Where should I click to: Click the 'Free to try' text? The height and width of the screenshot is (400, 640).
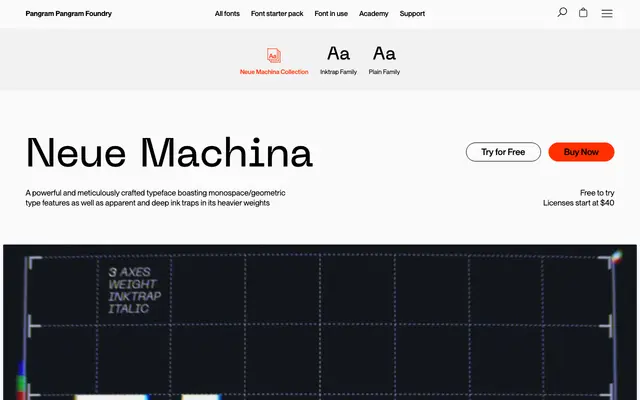click(597, 193)
